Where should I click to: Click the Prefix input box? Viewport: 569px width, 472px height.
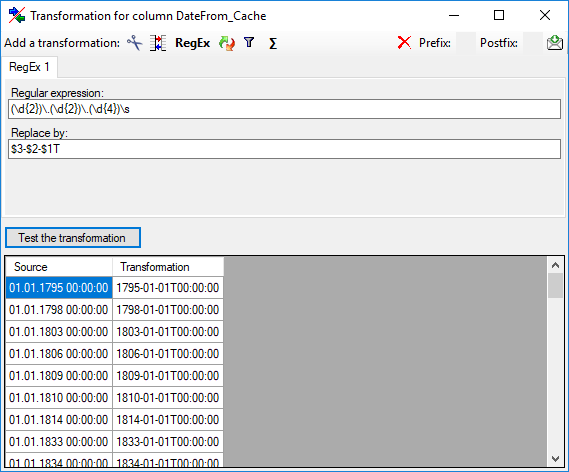click(x=466, y=43)
